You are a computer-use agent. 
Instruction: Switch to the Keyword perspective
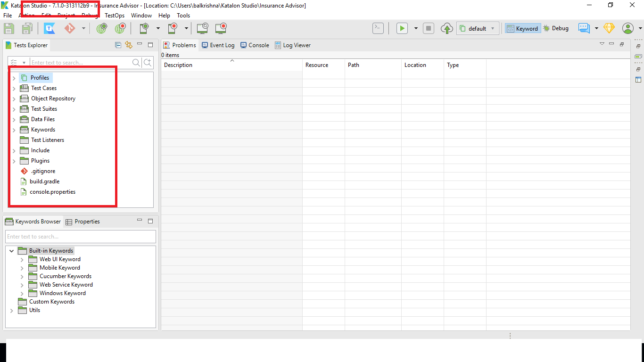pos(522,28)
